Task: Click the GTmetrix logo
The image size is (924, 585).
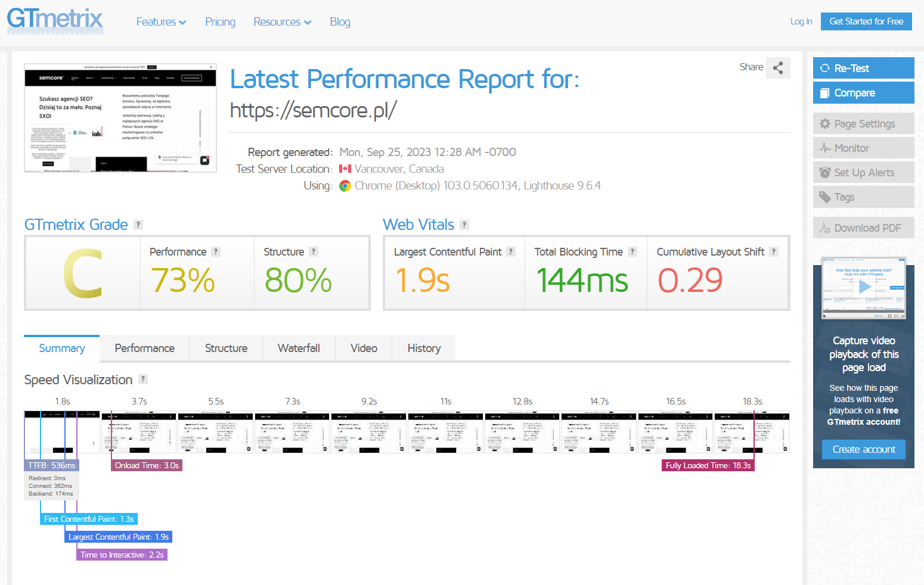Action: [55, 20]
